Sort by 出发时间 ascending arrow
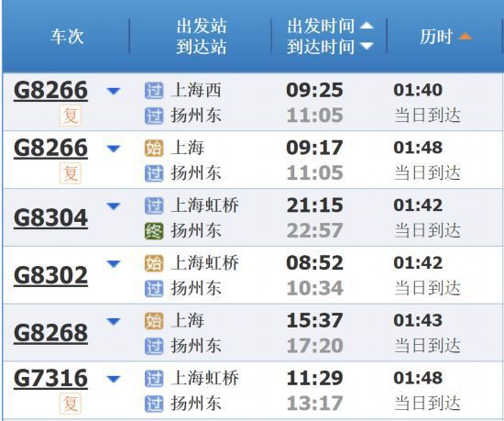504x421 pixels. [367, 26]
